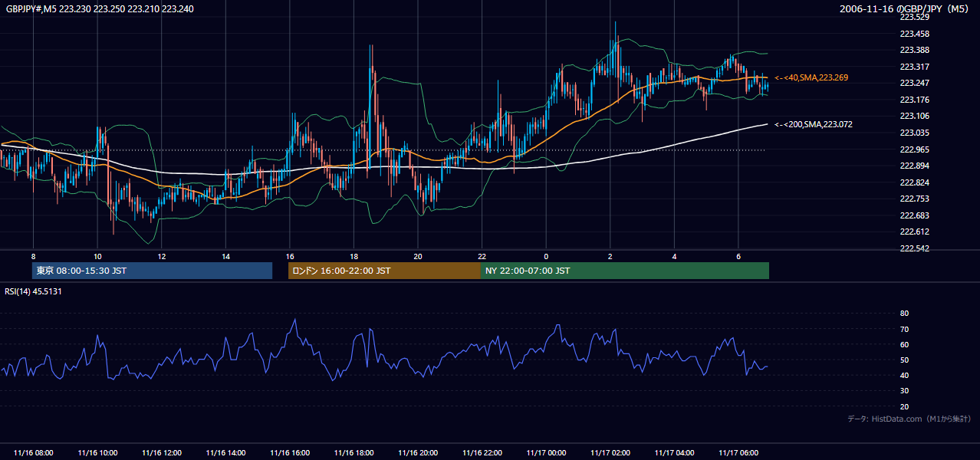This screenshot has width=980, height=460.
Task: Click the 11/16 10:00 time label
Action: pos(97,453)
